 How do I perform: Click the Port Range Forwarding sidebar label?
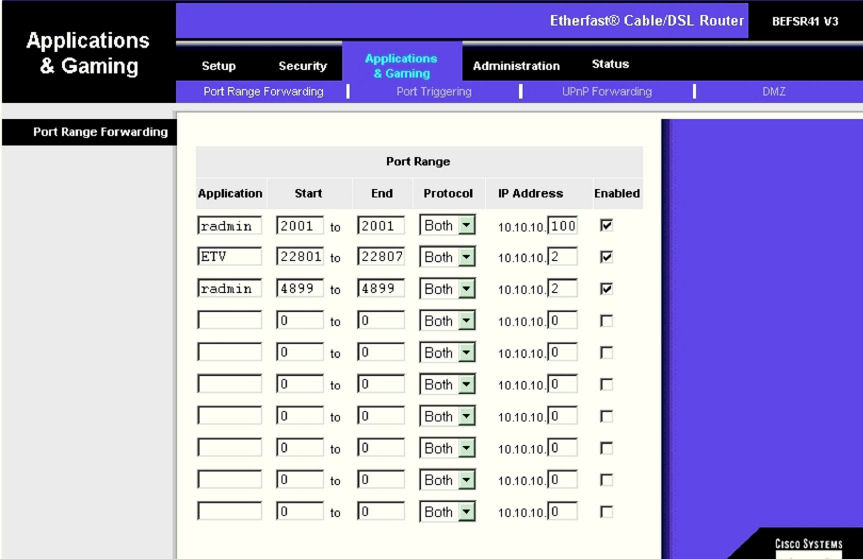[x=100, y=132]
